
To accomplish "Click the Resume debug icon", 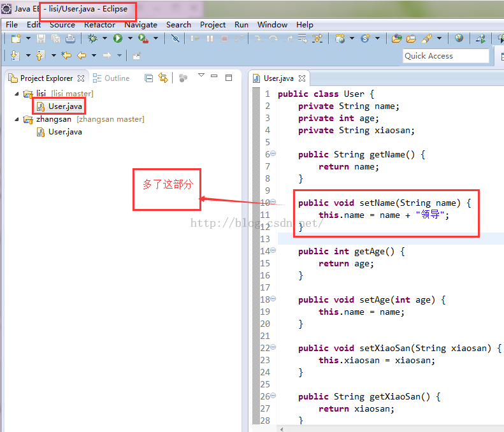I will 195,39.
